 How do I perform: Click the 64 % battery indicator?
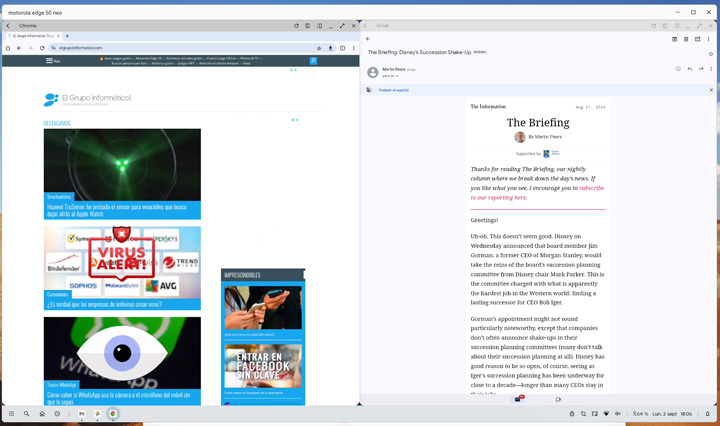point(640,414)
